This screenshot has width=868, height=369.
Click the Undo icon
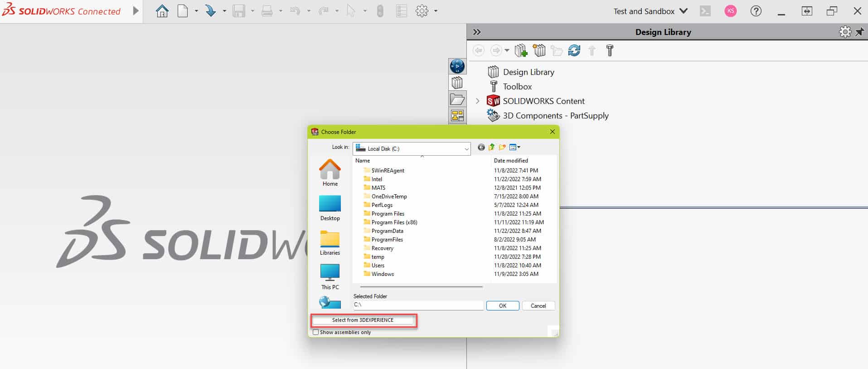295,11
